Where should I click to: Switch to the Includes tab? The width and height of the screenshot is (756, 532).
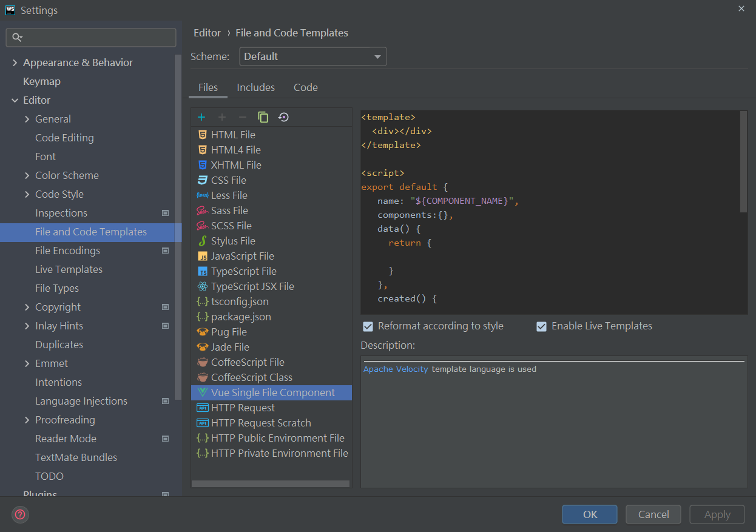pyautogui.click(x=255, y=87)
